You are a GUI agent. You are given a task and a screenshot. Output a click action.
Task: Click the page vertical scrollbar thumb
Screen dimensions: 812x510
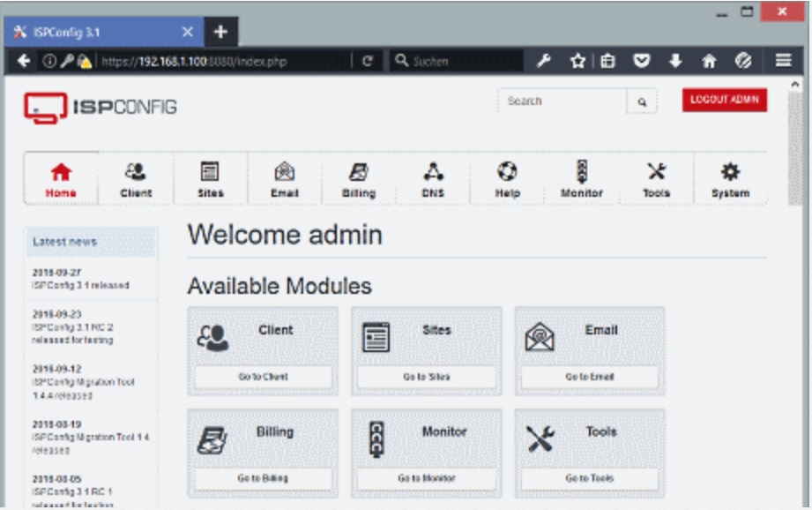[795, 147]
